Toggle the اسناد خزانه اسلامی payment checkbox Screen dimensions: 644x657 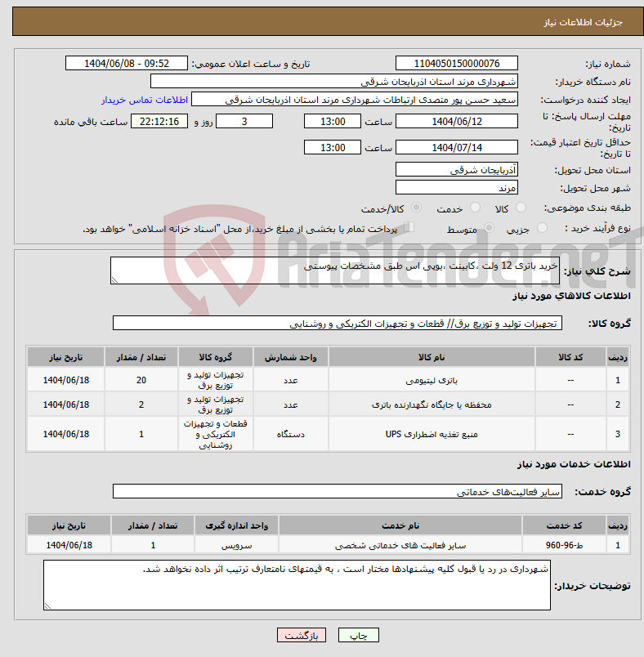[409, 227]
